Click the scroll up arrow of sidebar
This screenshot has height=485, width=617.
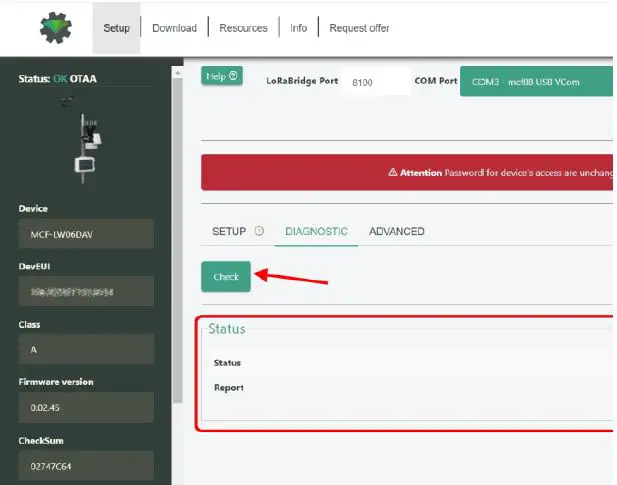(x=177, y=73)
